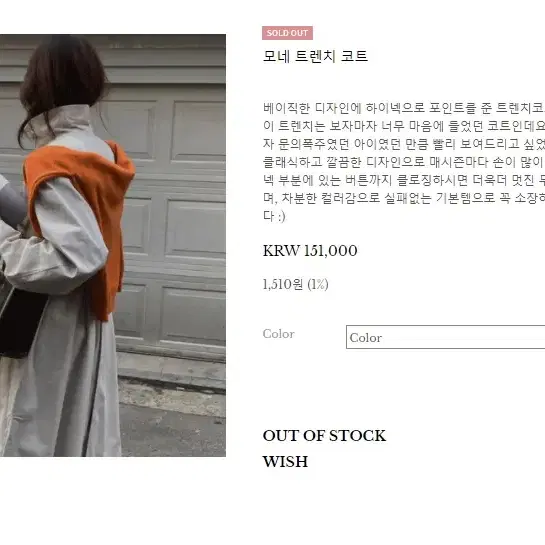Click the smiley at the description's end
The height and width of the screenshot is (545, 545).
281,216
